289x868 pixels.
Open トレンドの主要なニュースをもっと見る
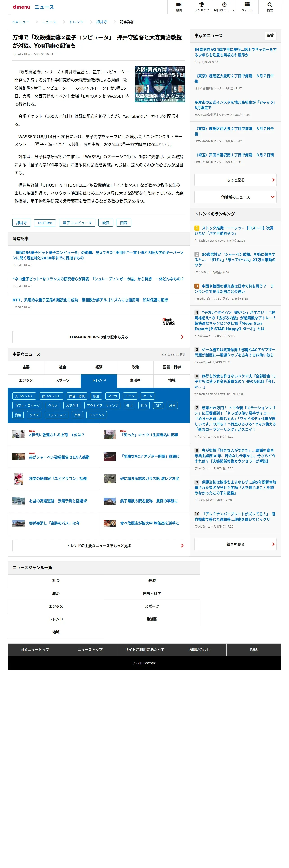pos(99,546)
